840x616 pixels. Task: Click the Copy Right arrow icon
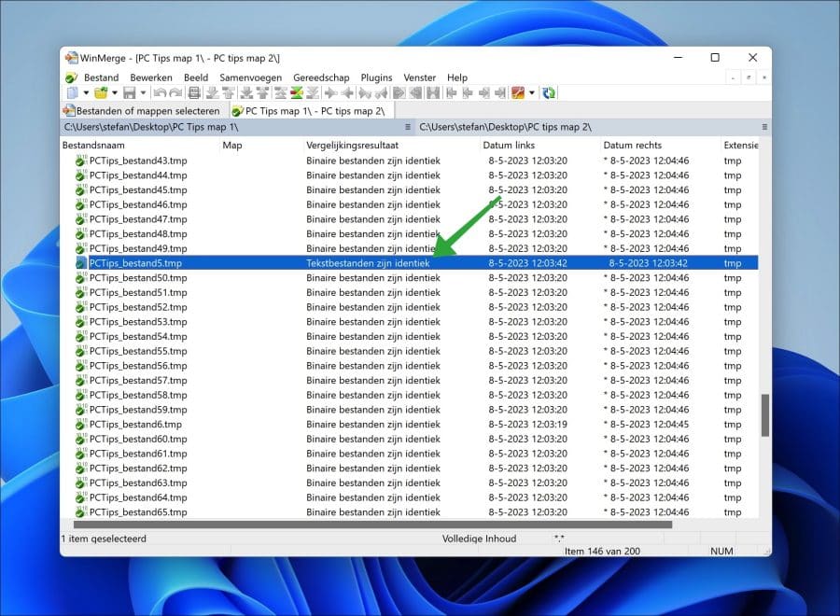(x=330, y=93)
